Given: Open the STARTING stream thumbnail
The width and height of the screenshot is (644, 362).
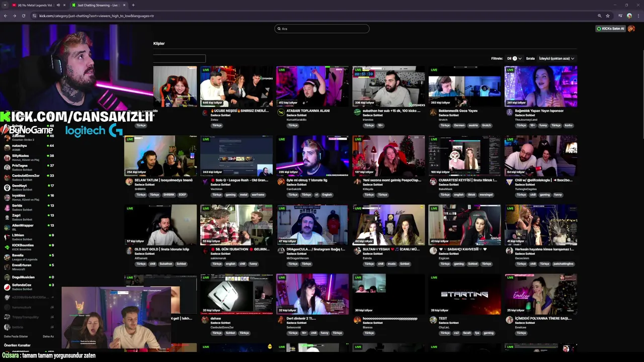Looking at the screenshot, I should click(x=464, y=294).
